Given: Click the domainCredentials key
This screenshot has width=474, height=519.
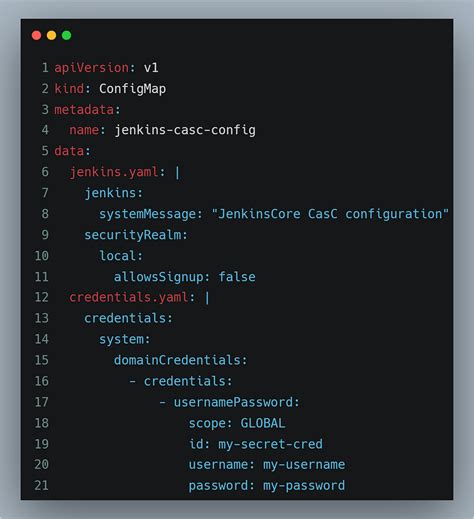Looking at the screenshot, I should (x=177, y=360).
